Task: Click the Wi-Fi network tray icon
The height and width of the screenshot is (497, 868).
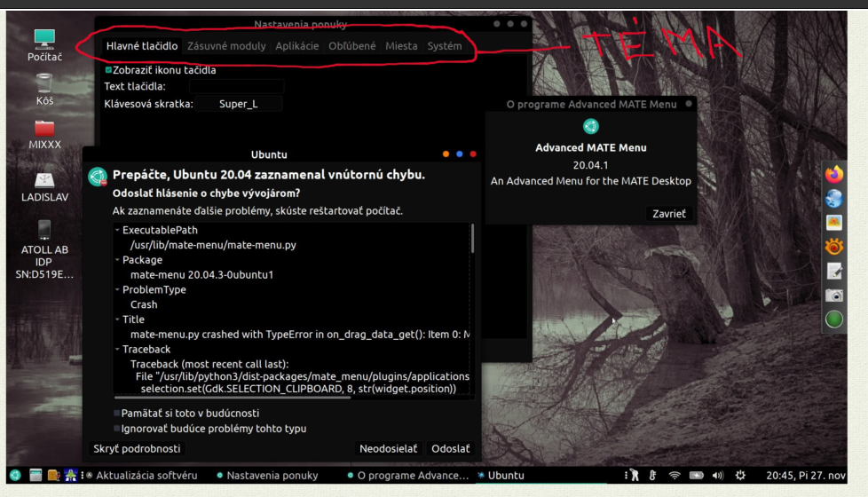Action: tap(675, 475)
